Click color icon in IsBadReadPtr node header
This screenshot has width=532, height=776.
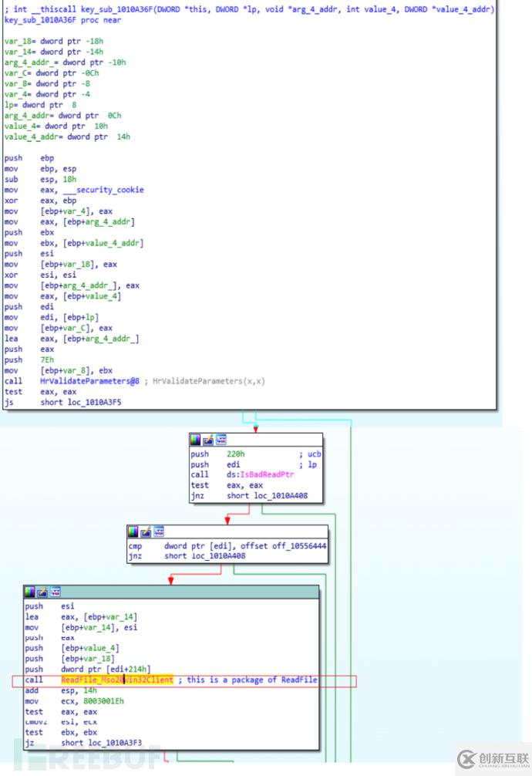click(196, 440)
